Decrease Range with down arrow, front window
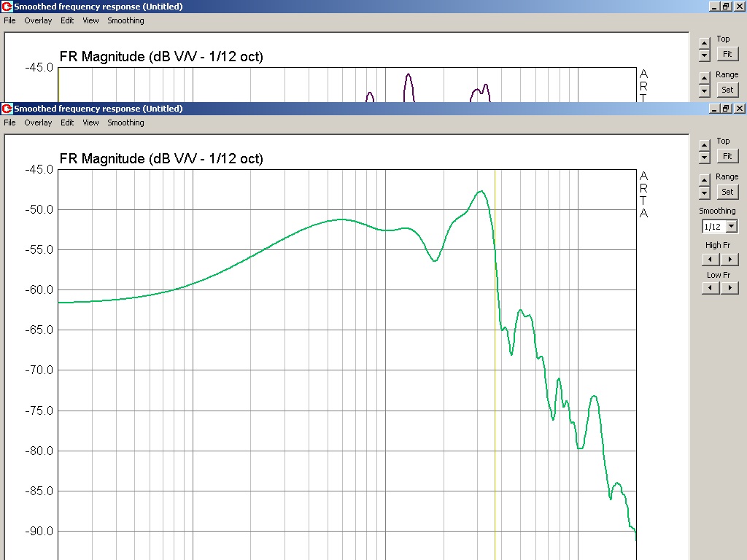Image resolution: width=747 pixels, height=560 pixels. point(705,192)
